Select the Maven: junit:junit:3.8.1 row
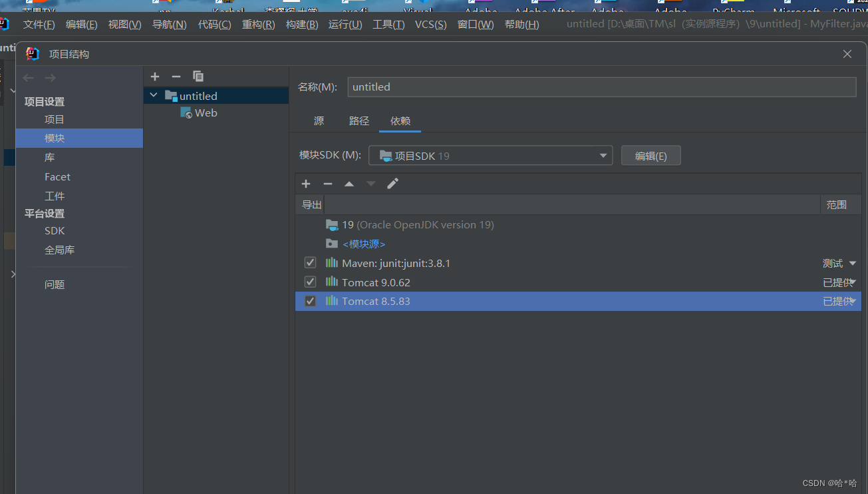Screen dimensions: 868x494 click(578, 263)
